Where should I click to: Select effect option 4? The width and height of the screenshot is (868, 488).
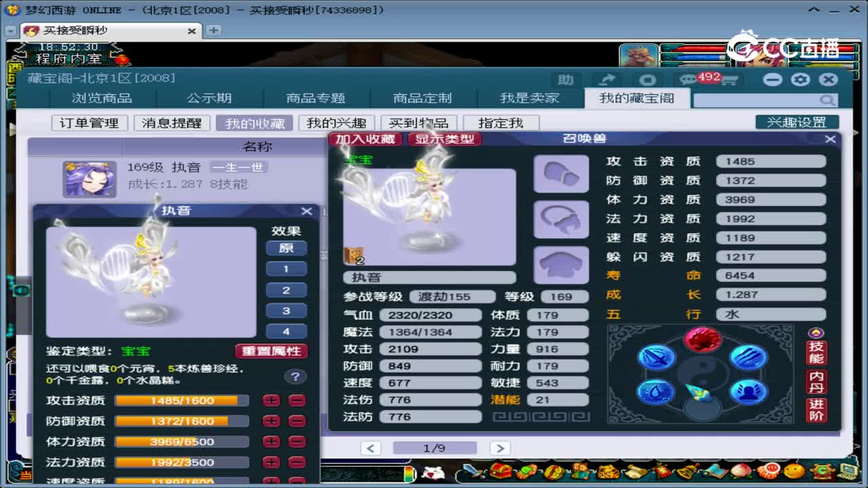pyautogui.click(x=286, y=332)
